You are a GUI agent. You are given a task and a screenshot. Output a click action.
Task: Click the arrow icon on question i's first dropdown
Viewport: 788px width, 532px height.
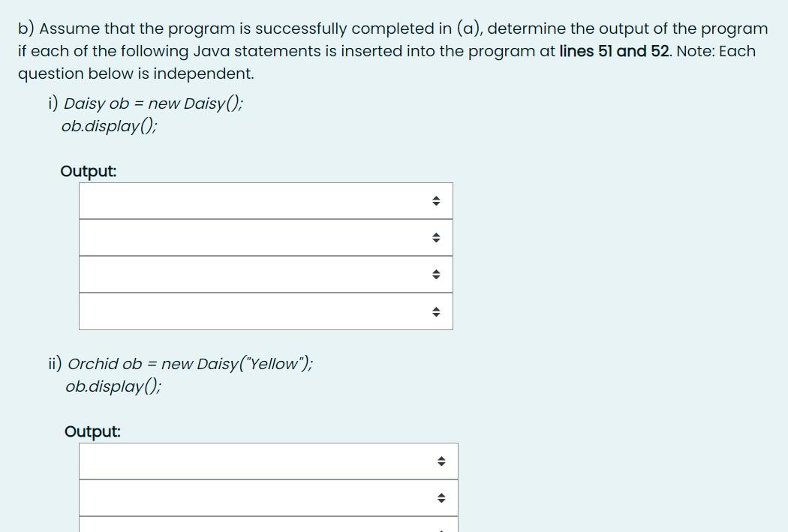click(x=436, y=200)
